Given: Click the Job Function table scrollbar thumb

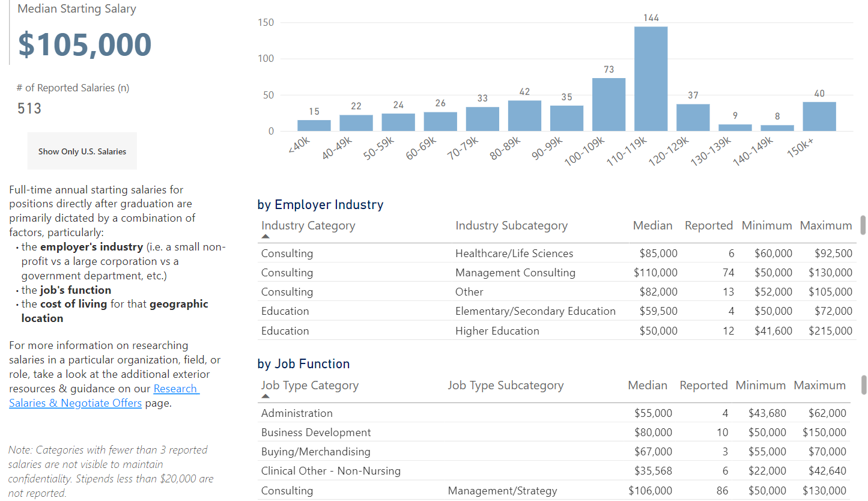Looking at the screenshot, I should 863,384.
